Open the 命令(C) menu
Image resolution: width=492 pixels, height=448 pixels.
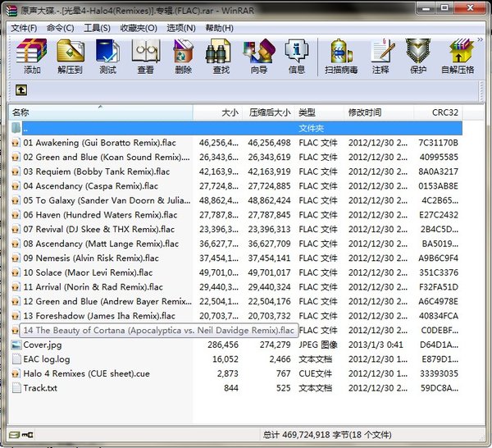60,28
